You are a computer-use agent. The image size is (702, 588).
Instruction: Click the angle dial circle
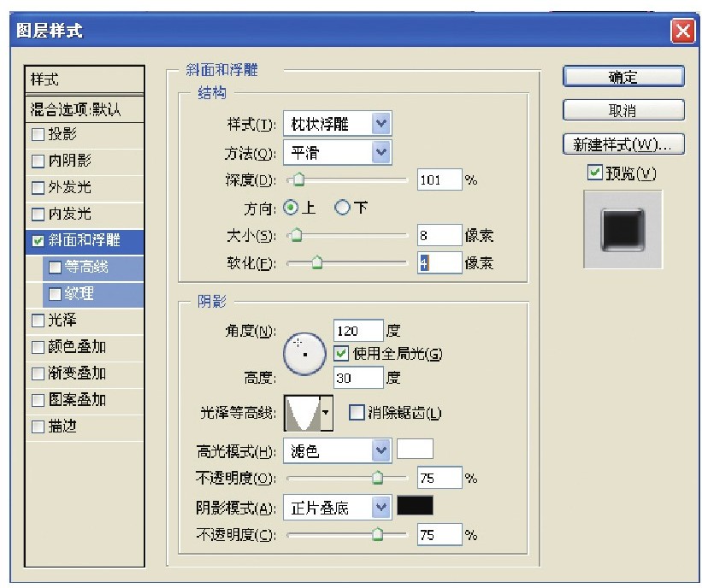click(305, 354)
